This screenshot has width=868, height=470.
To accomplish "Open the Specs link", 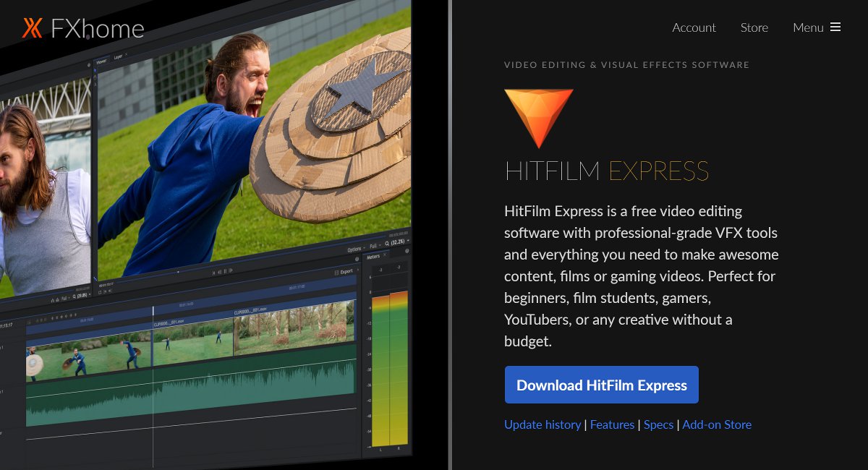I will [x=658, y=424].
